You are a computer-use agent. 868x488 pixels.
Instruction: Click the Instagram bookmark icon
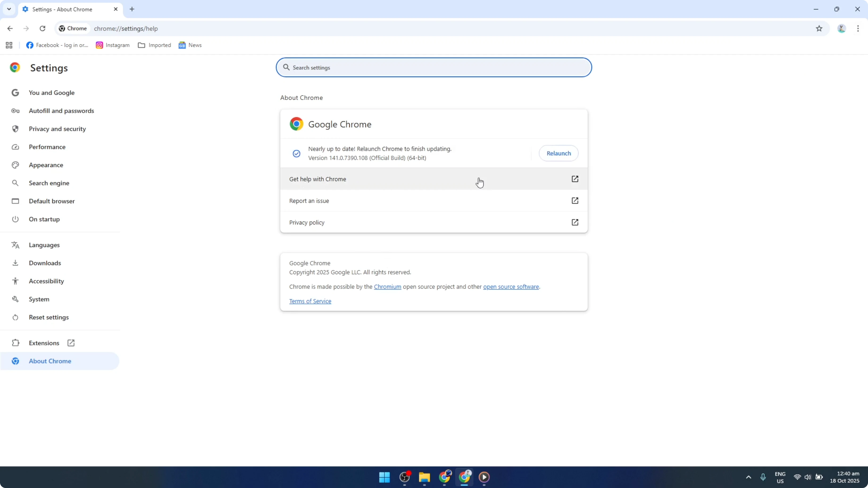pyautogui.click(x=100, y=45)
